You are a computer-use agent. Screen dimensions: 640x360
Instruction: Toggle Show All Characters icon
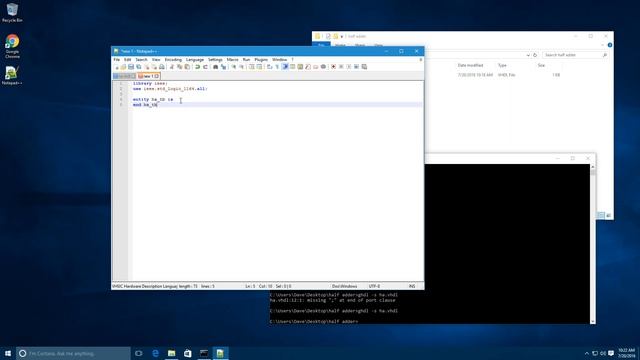pos(277,67)
